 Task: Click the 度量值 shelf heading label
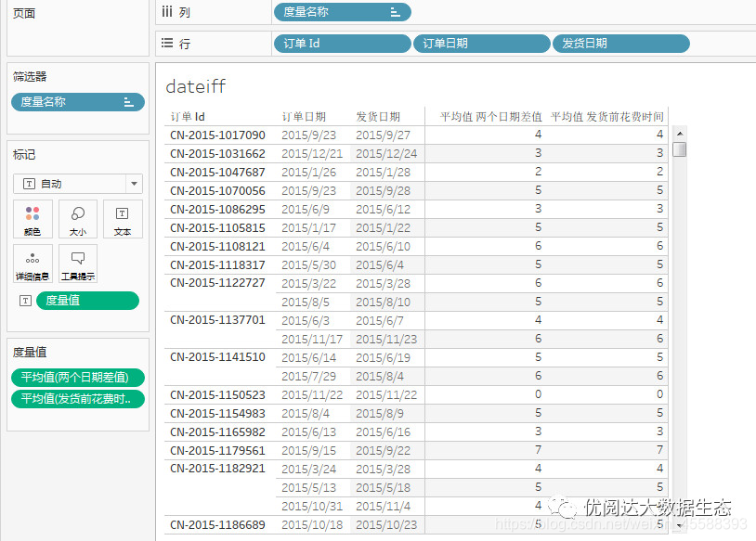[x=30, y=352]
